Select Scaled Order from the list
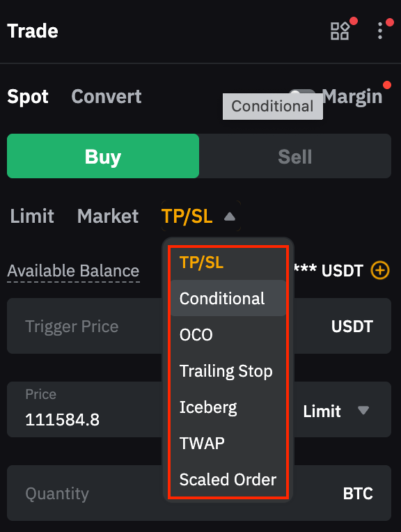This screenshot has width=401, height=532. point(228,479)
